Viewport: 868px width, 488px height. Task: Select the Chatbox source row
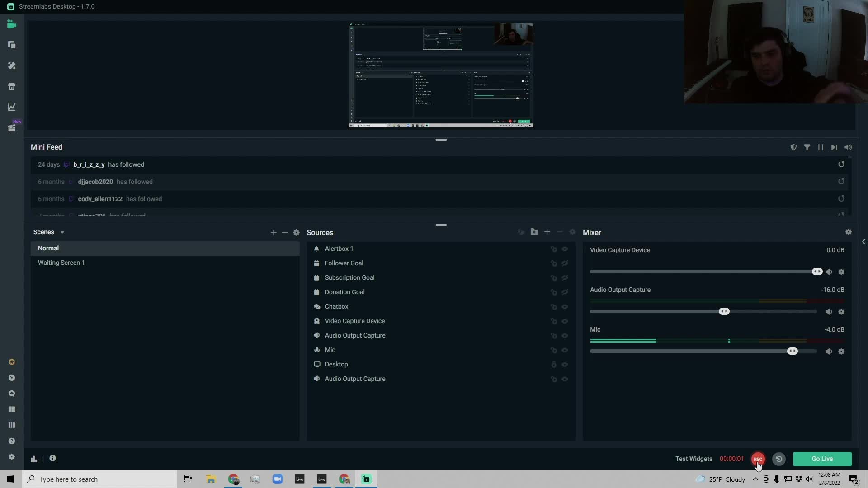(x=441, y=306)
